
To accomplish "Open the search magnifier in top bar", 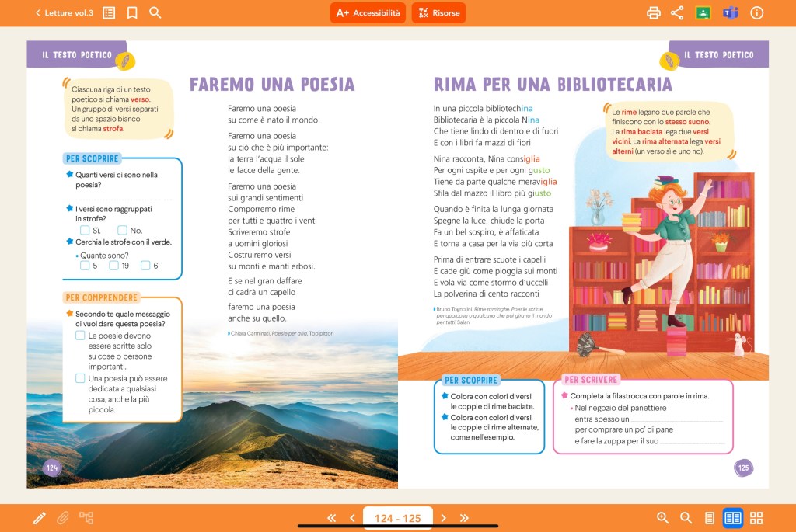I will click(x=155, y=12).
